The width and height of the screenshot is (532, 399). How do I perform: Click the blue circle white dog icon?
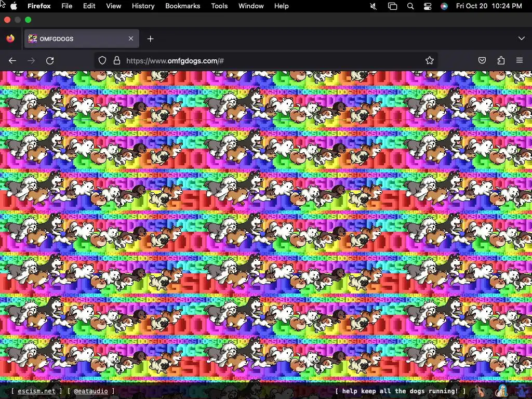click(502, 391)
